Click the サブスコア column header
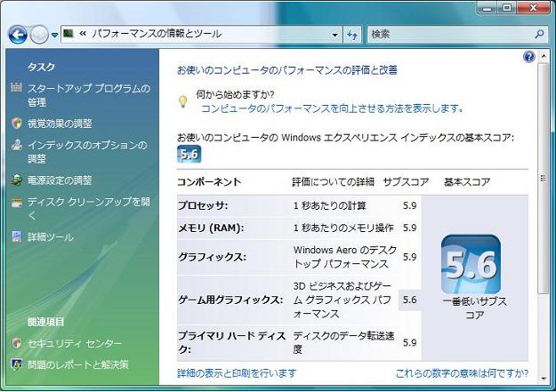 pos(406,182)
